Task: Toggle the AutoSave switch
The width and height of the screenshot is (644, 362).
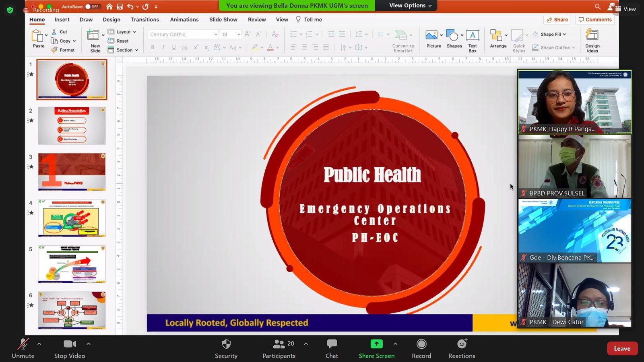Action: (92, 6)
